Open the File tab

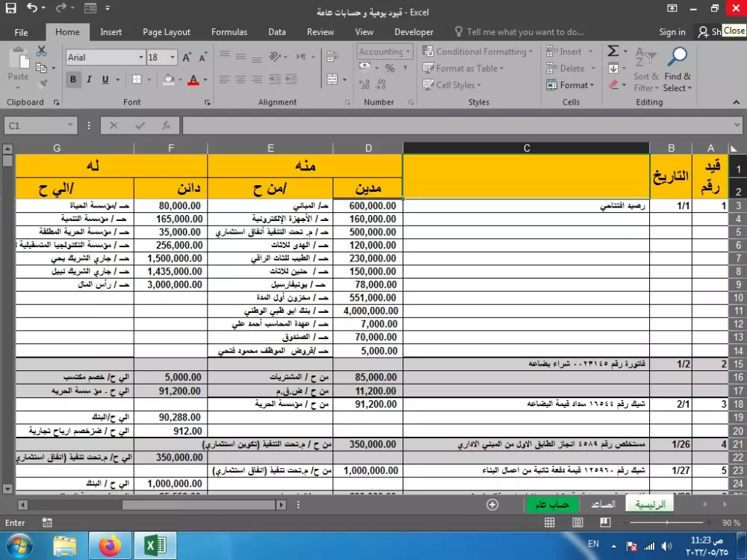tap(21, 32)
